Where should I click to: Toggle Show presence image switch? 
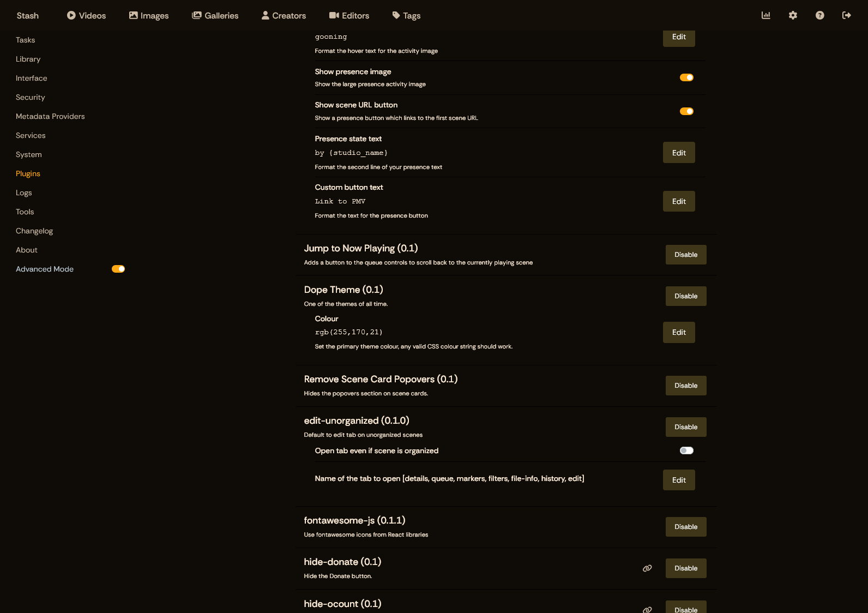click(x=686, y=77)
